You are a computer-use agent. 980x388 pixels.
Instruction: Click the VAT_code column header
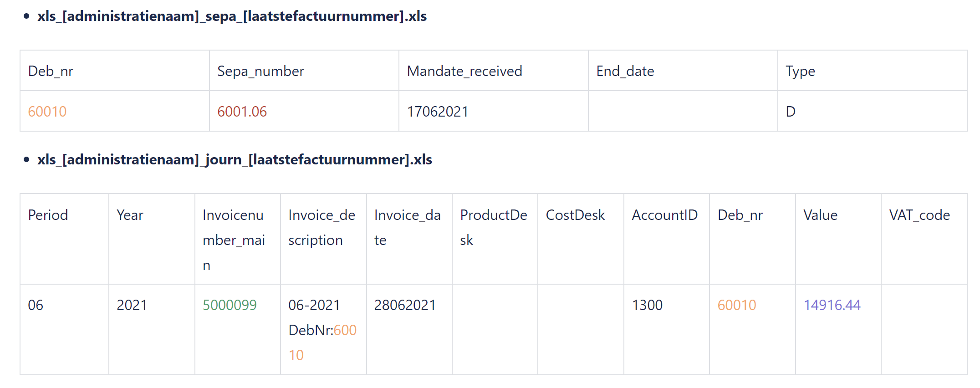click(x=919, y=215)
